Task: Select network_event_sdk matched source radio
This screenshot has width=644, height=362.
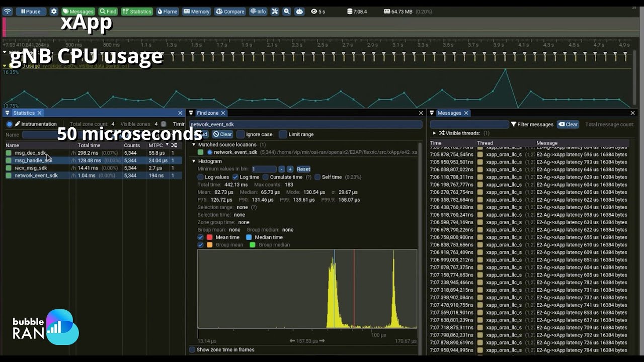Action: pyautogui.click(x=210, y=152)
